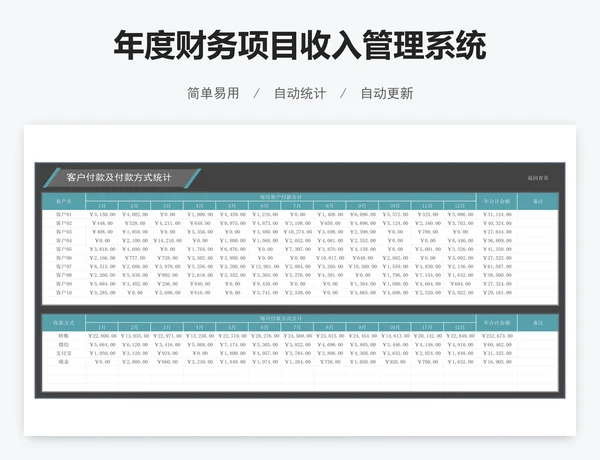Click the 返回首页 link in the dark header
The height and width of the screenshot is (460, 600).
pyautogui.click(x=538, y=178)
